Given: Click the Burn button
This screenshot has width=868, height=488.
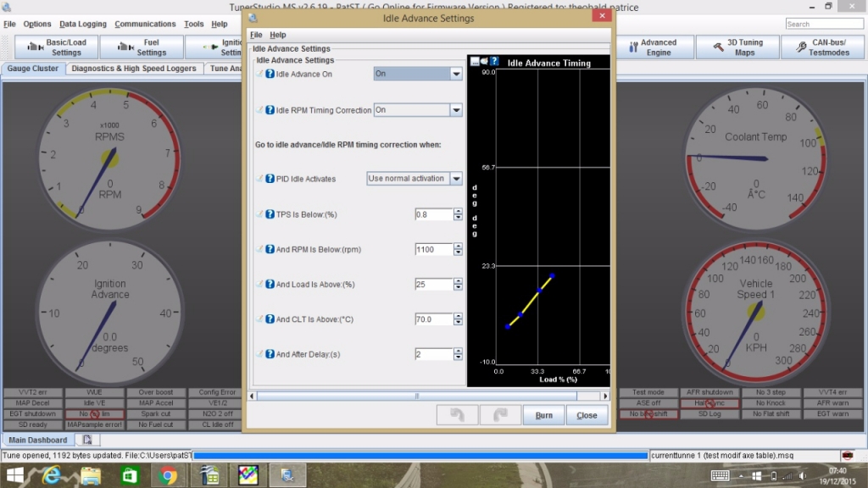Looking at the screenshot, I should click(x=543, y=415).
